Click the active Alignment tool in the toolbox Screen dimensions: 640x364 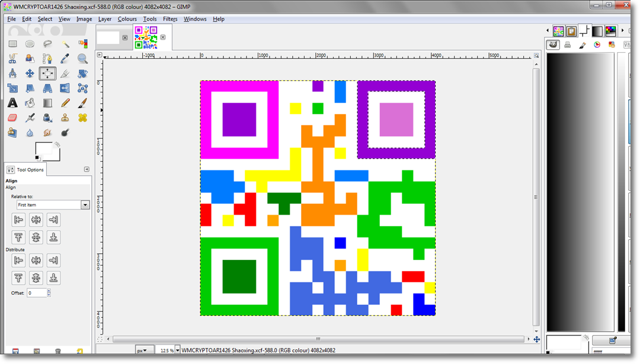47,73
